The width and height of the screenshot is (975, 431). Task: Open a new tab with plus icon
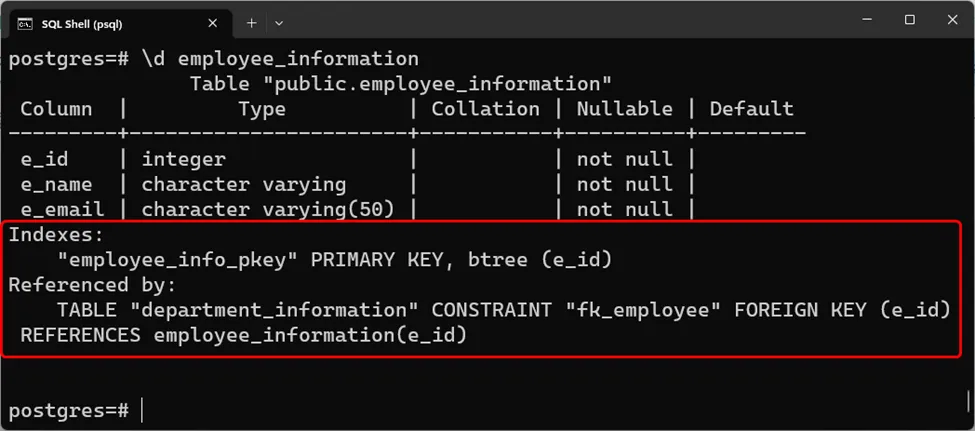click(x=251, y=22)
